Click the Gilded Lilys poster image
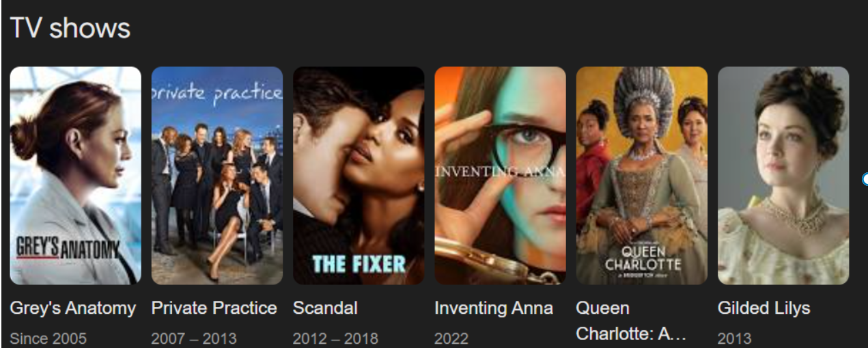868x348 pixels. click(x=783, y=176)
